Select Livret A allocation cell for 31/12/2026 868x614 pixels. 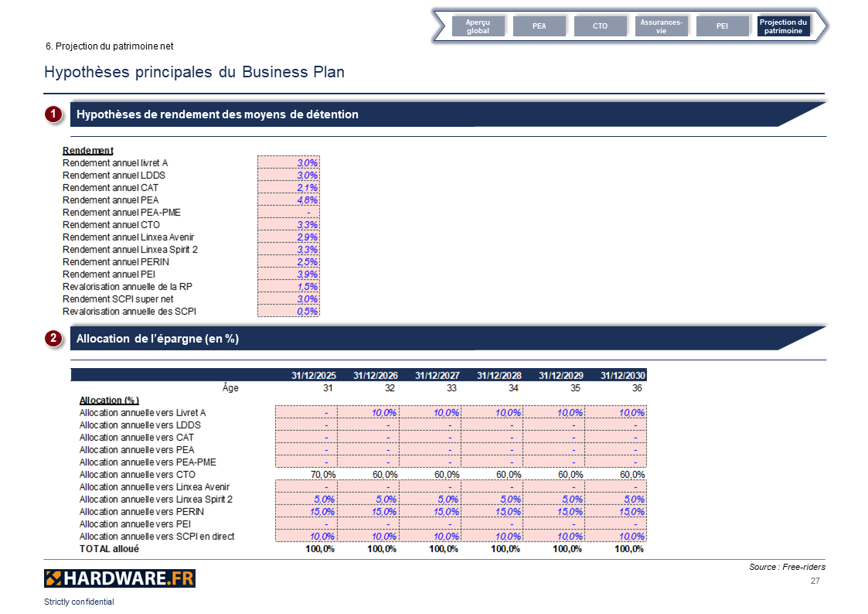(368, 412)
